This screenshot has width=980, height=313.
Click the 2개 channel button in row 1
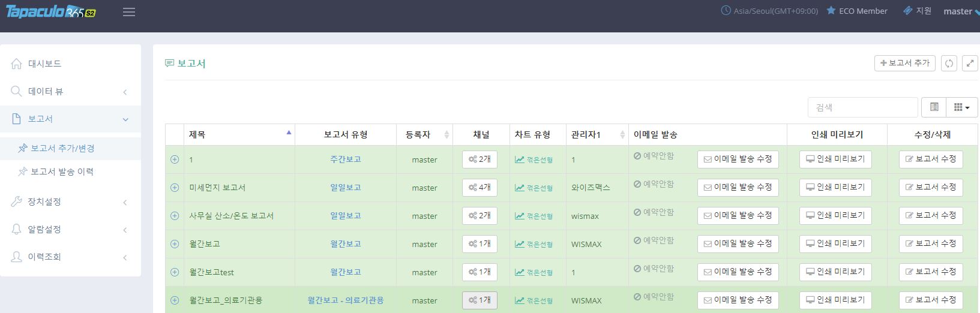pos(479,159)
